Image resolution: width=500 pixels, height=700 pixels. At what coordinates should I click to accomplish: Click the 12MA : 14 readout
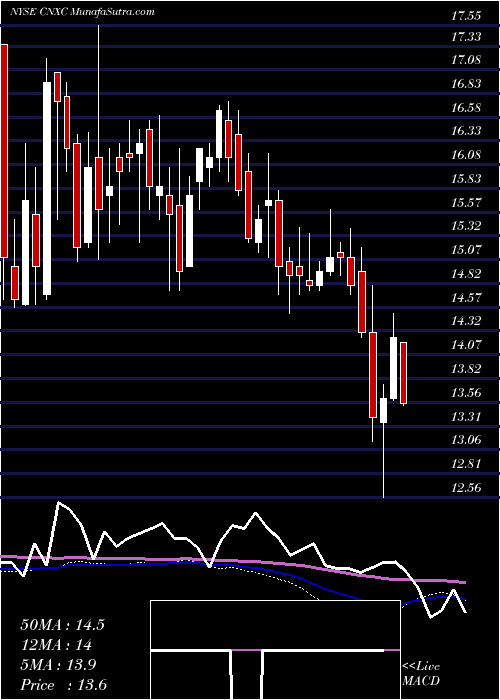point(56,645)
